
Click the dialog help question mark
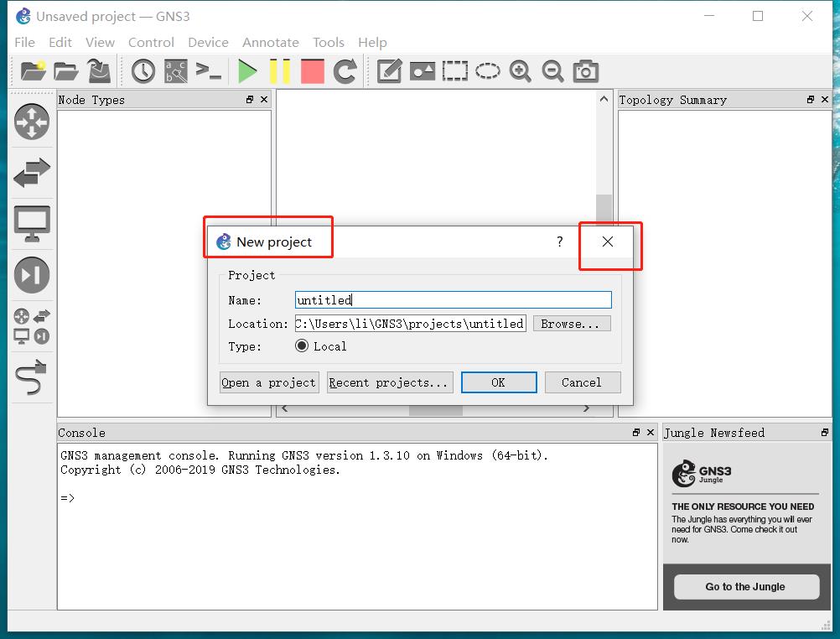(559, 242)
